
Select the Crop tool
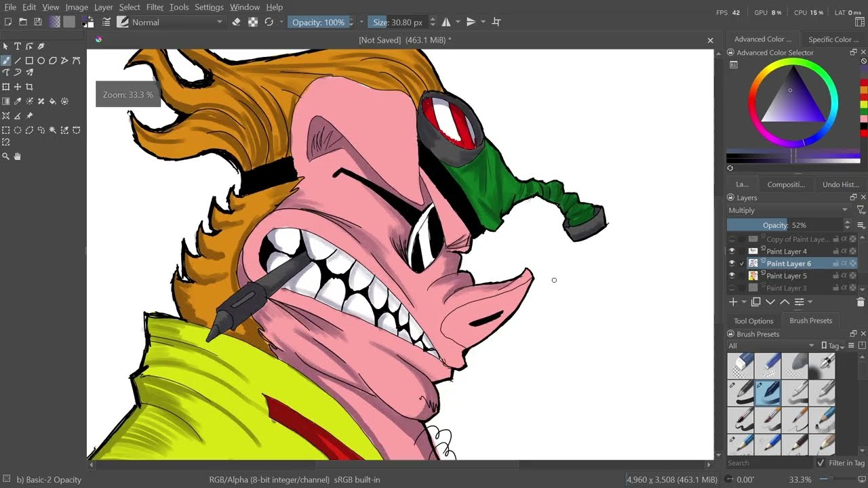click(29, 87)
